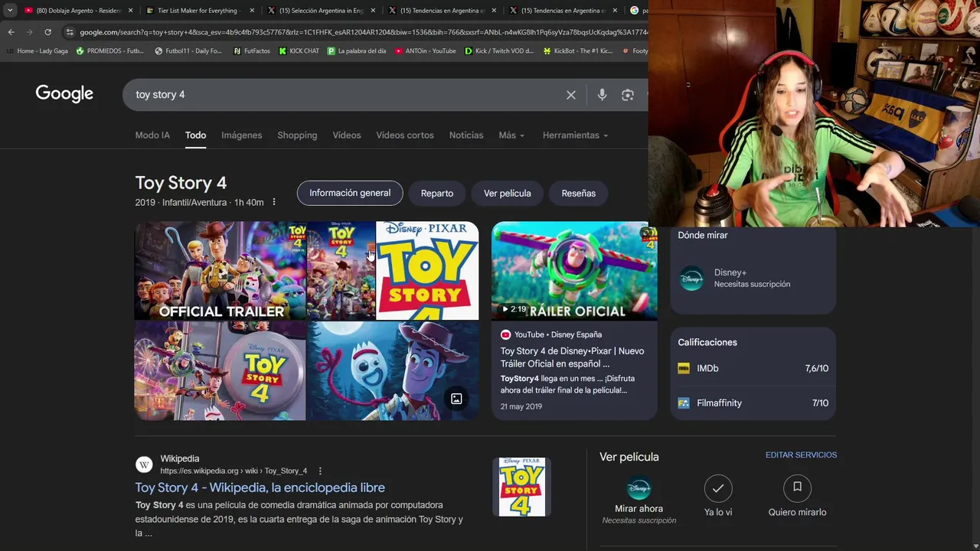Open the IMDb 7,6/10 rating
This screenshot has height=551, width=980.
coord(753,368)
